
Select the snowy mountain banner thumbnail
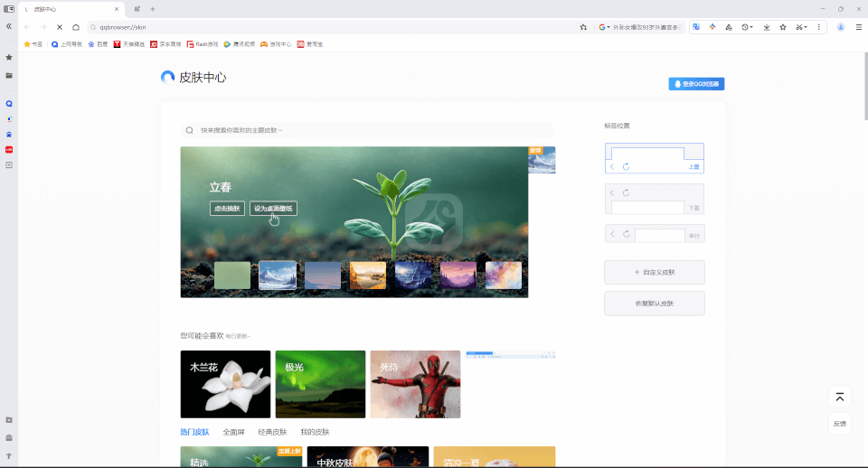278,276
